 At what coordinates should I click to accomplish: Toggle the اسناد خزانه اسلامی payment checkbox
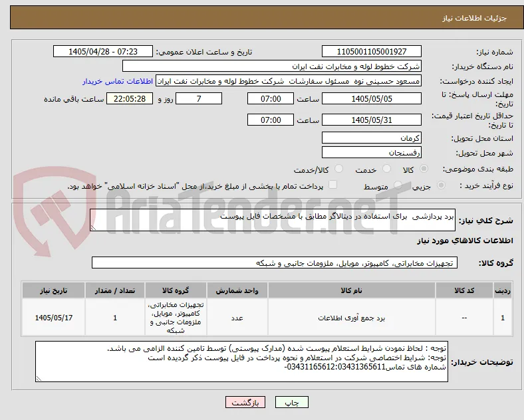tap(333, 185)
